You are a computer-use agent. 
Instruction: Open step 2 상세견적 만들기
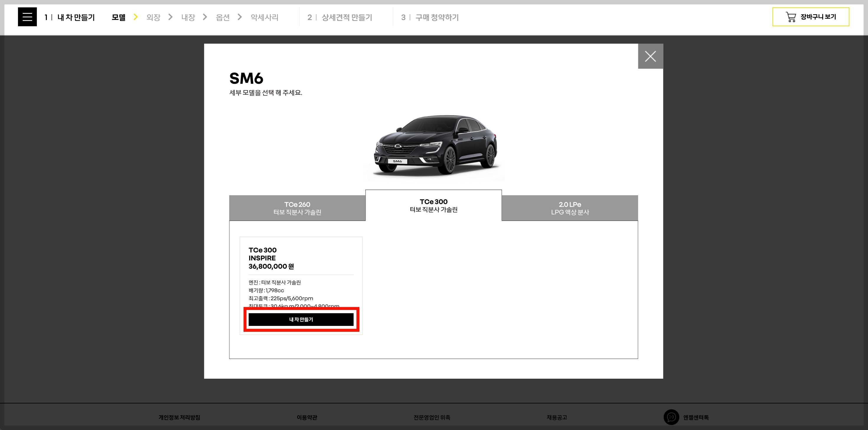point(346,17)
